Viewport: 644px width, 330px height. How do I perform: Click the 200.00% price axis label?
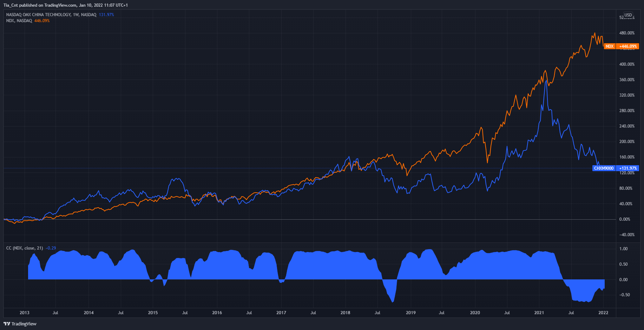click(x=627, y=142)
